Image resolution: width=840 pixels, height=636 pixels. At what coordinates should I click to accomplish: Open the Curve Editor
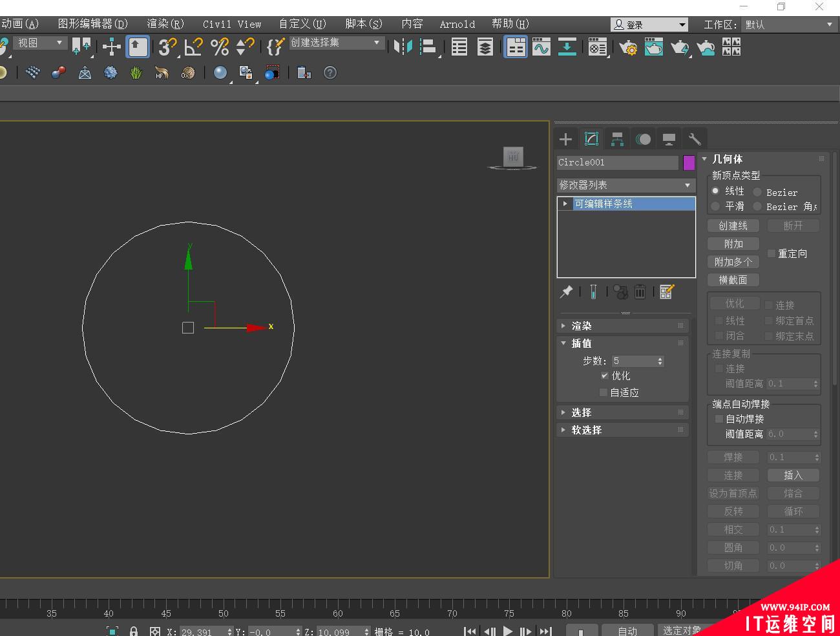(541, 47)
